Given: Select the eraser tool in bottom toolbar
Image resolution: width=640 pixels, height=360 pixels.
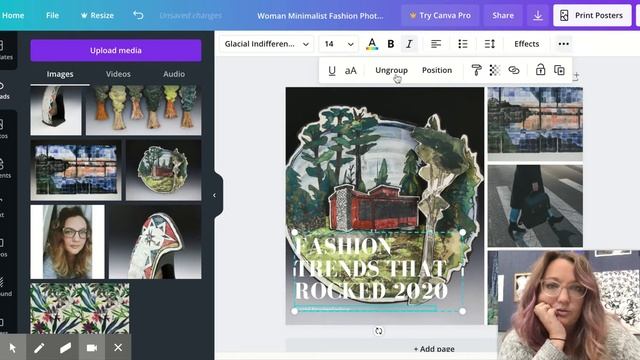Looking at the screenshot, I should 65,348.
